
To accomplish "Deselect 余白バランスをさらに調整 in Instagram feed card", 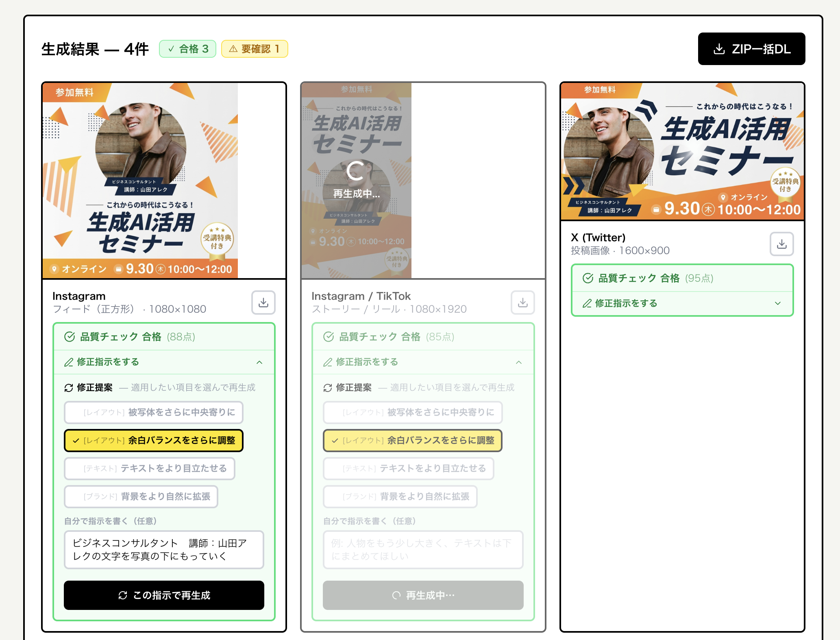I will 153,440.
